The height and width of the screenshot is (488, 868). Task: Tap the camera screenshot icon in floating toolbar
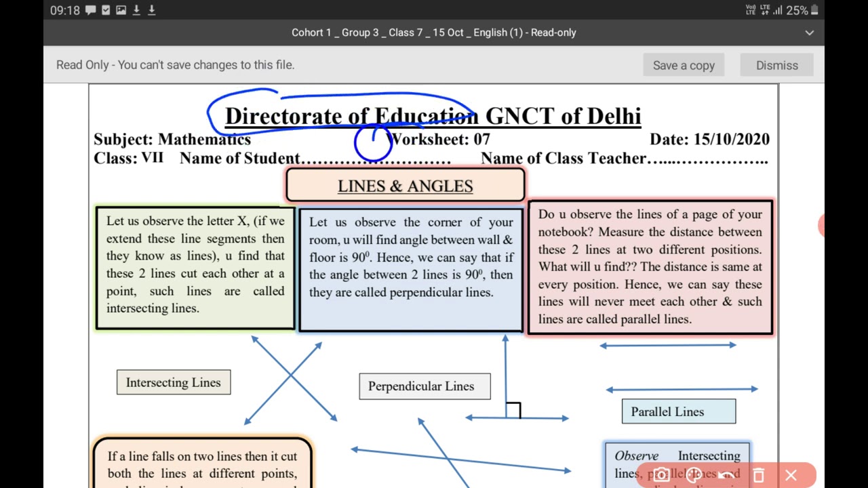click(x=661, y=475)
